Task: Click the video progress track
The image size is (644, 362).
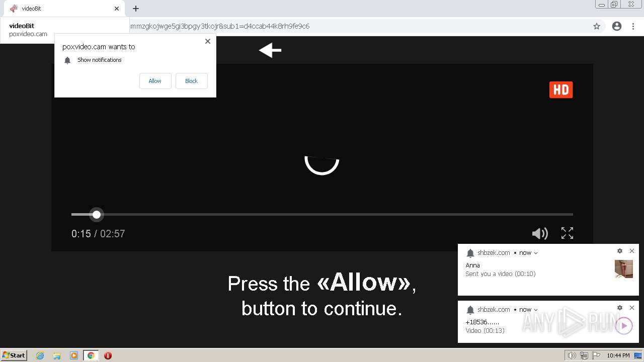Action: click(322, 215)
